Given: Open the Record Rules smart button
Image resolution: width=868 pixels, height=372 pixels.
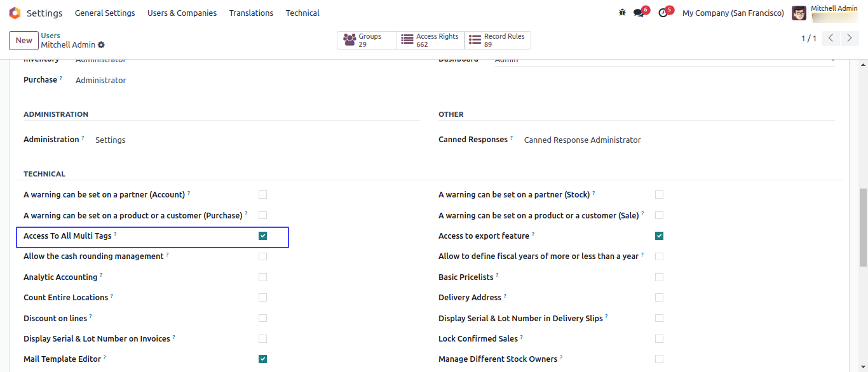Looking at the screenshot, I should tap(498, 40).
